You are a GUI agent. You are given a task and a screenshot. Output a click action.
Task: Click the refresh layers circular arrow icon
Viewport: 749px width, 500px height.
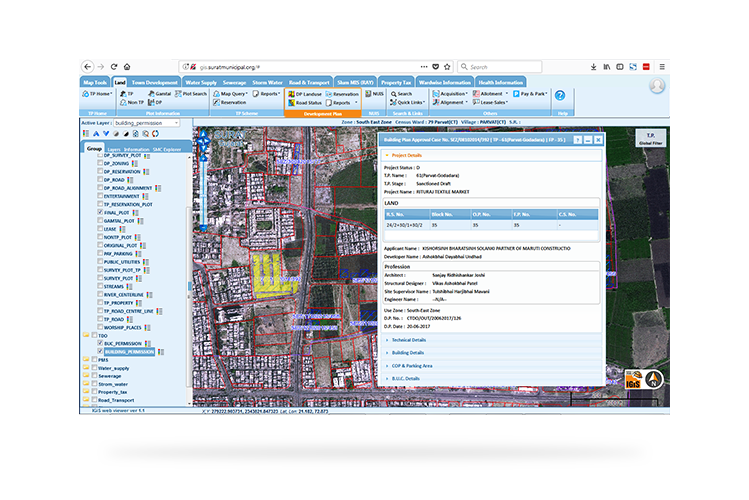(x=155, y=134)
